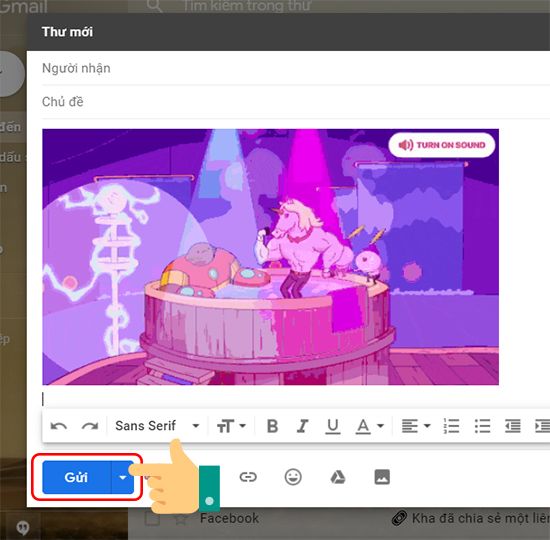The image size is (550, 540).
Task: Insert a numbered list
Action: (451, 426)
